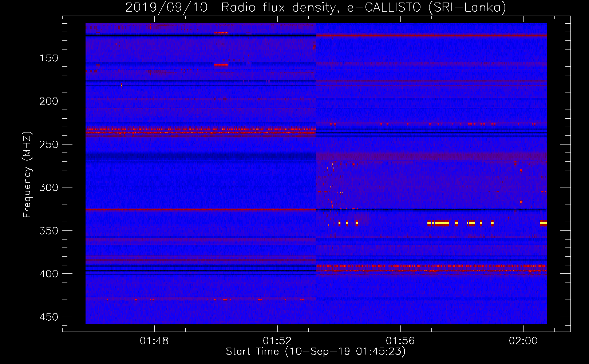589x364 pixels.
Task: Click the 450 frequency tick label
Action: click(x=49, y=317)
